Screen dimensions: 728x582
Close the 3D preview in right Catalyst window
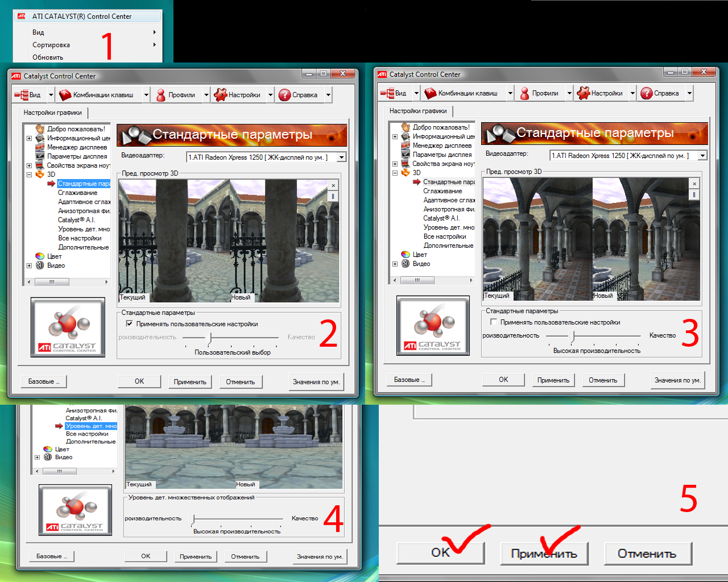(x=694, y=184)
